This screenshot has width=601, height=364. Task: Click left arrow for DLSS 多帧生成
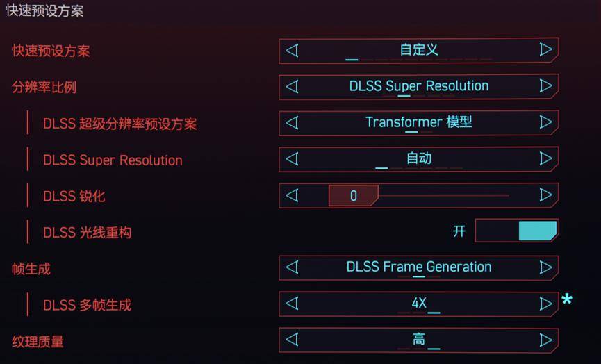tap(292, 304)
